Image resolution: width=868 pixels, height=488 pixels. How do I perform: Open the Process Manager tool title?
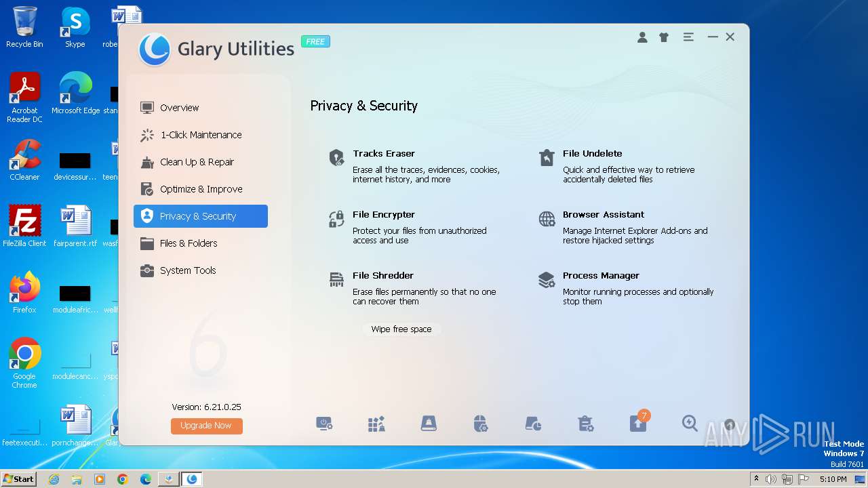pos(601,276)
